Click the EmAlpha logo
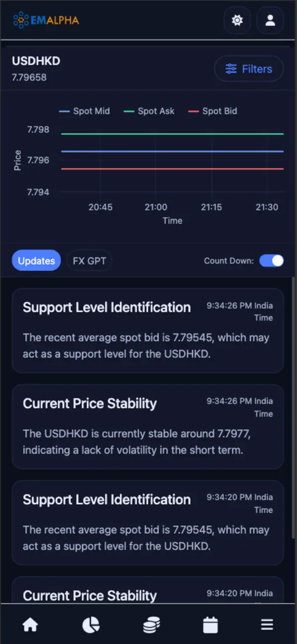 point(46,21)
